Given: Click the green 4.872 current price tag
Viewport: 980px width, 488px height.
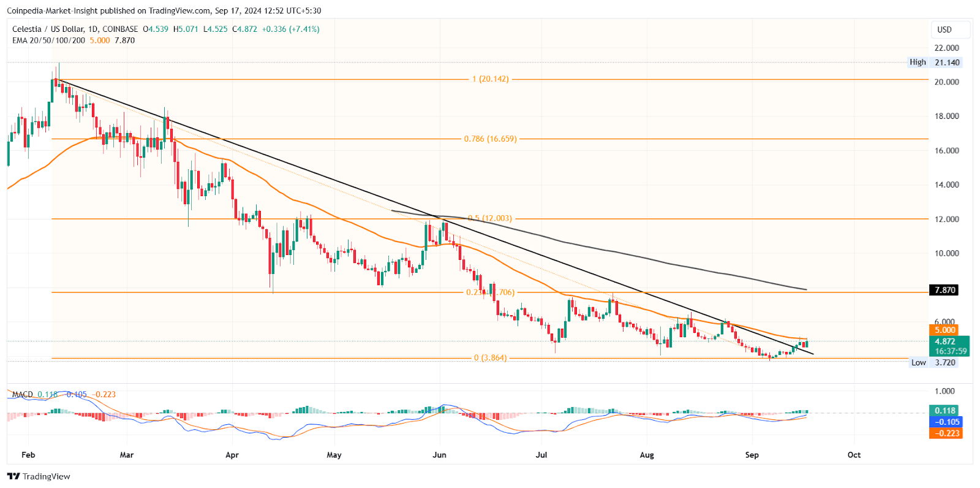Looking at the screenshot, I should (949, 346).
